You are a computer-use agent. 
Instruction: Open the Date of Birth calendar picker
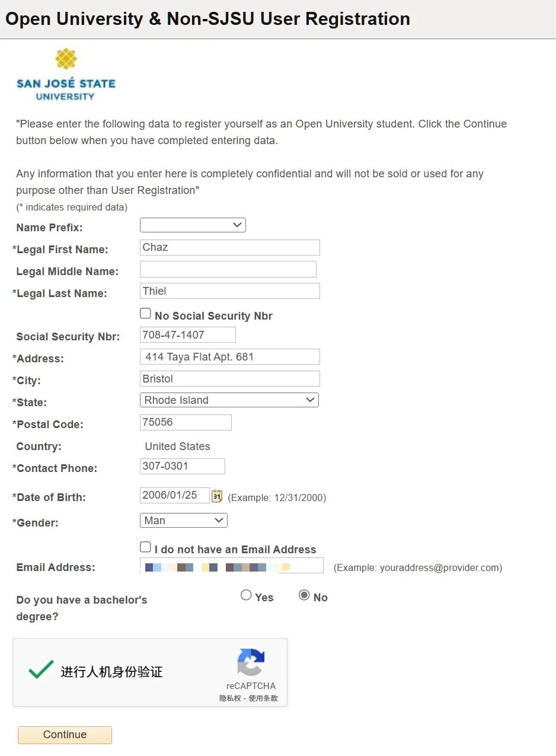[x=217, y=496]
